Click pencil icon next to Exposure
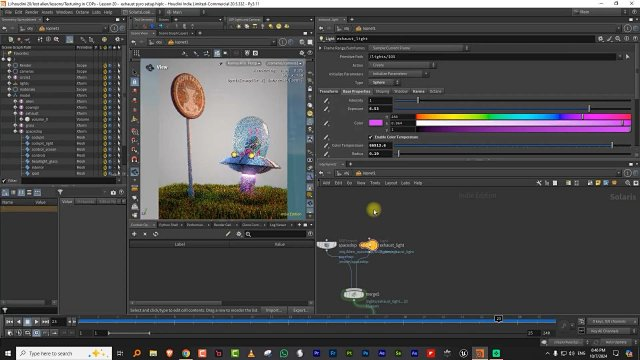The width and height of the screenshot is (640, 360). click(326, 109)
